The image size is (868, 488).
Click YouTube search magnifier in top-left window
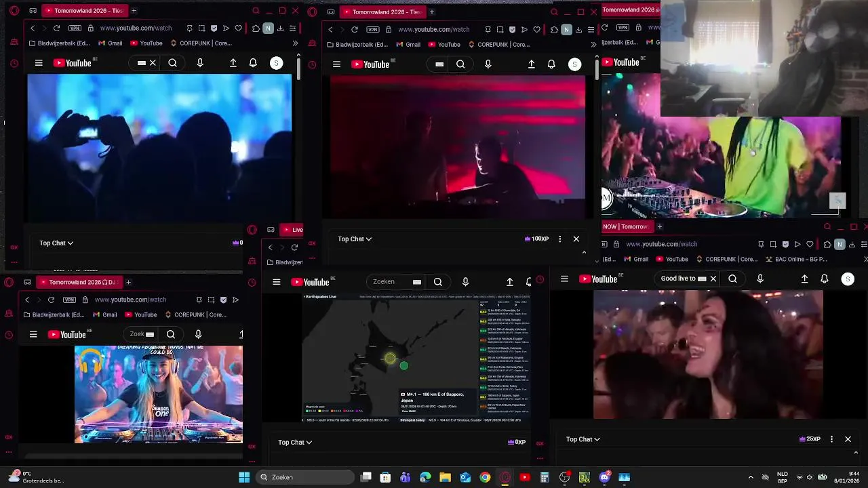pyautogui.click(x=172, y=63)
